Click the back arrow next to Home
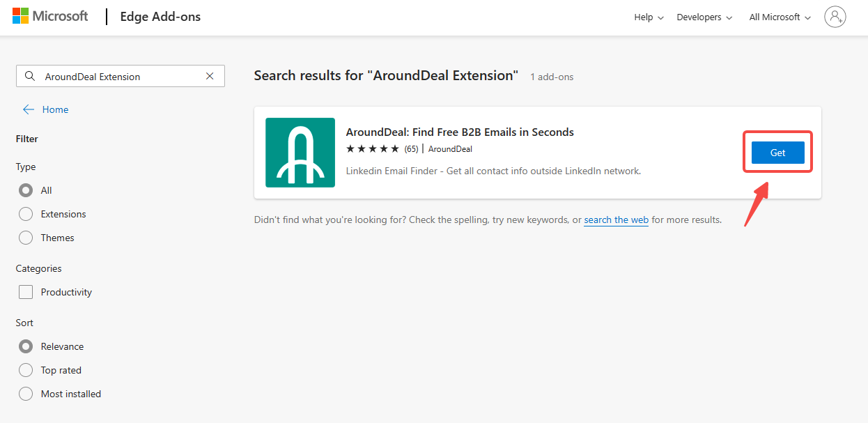This screenshot has width=868, height=423. point(29,109)
